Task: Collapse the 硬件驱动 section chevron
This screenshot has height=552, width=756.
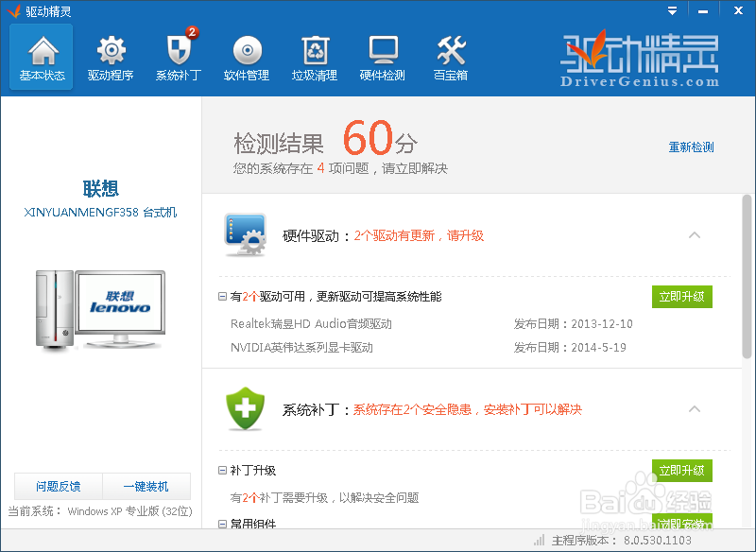Action: [x=695, y=235]
